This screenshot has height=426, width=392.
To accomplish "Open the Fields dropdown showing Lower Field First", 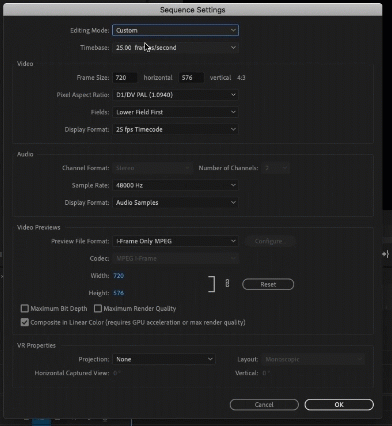I will tap(175, 112).
